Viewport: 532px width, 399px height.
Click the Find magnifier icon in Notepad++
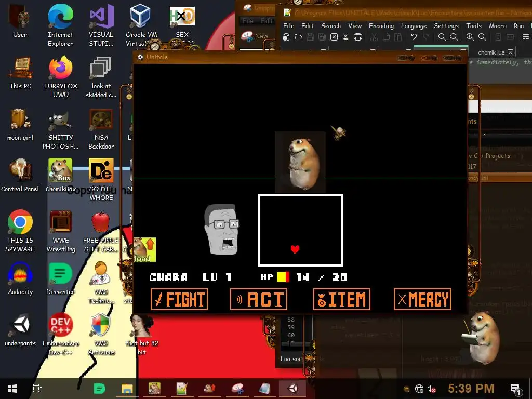coord(442,37)
